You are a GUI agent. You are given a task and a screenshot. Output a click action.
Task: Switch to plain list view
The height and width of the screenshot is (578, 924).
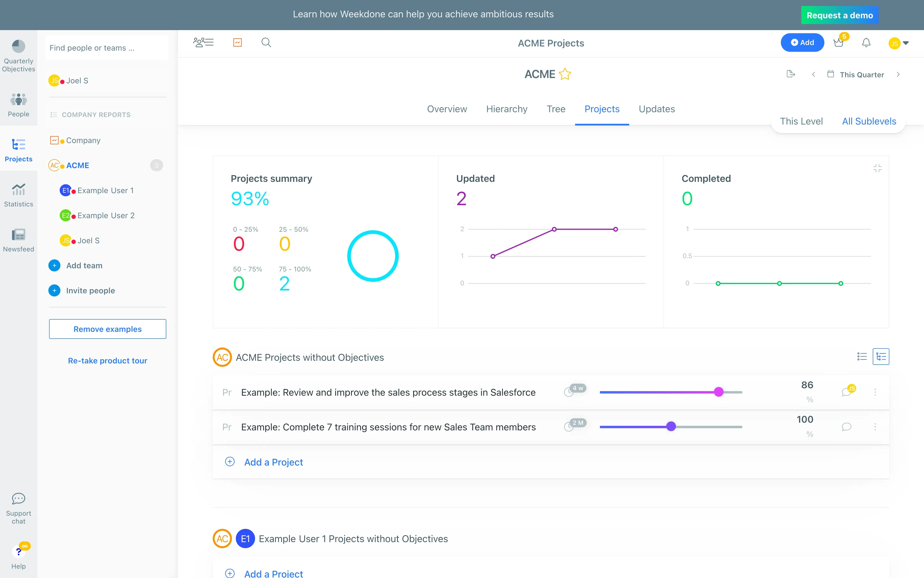coord(862,357)
